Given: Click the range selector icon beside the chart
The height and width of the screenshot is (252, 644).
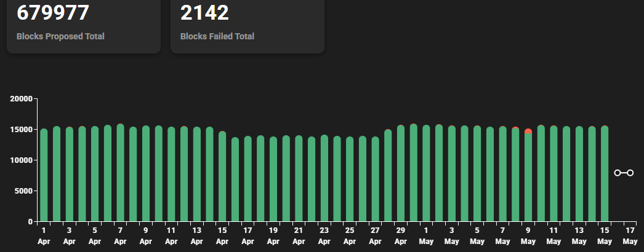Looking at the screenshot, I should point(624,173).
